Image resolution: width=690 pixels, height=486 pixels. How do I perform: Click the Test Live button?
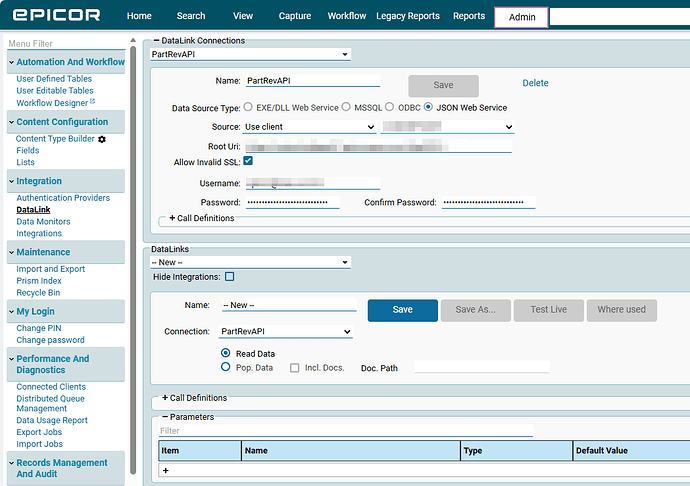(549, 310)
